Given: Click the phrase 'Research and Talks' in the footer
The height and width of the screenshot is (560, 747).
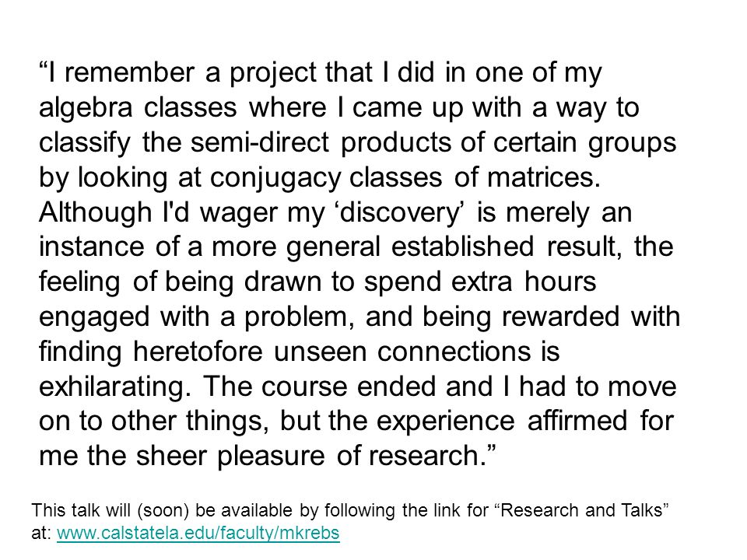Looking at the screenshot, I should click(581, 510).
